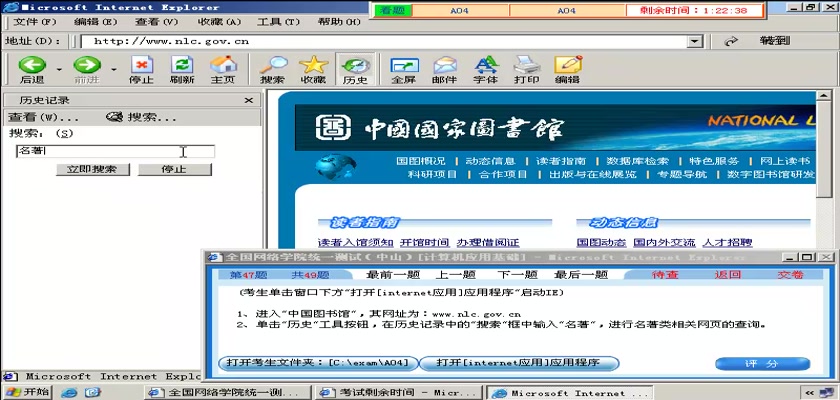This screenshot has height=400, width=840.
Task: Open 读者入馆须知 link
Action: [x=356, y=243]
